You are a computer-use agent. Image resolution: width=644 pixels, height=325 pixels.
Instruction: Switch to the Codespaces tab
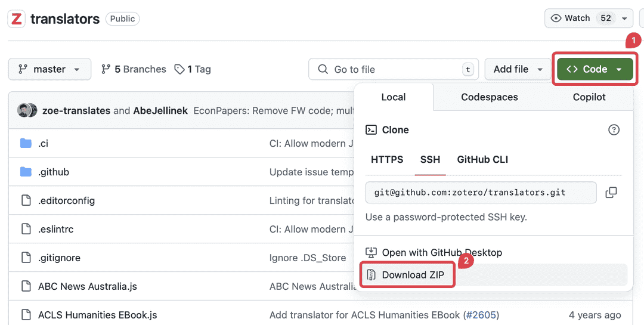489,97
